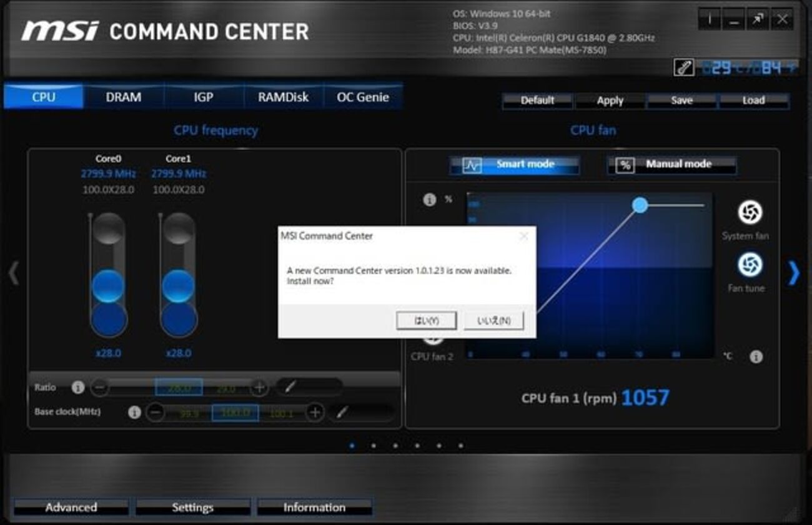Open the Information section
Screen dimensions: 812x525
(315, 508)
